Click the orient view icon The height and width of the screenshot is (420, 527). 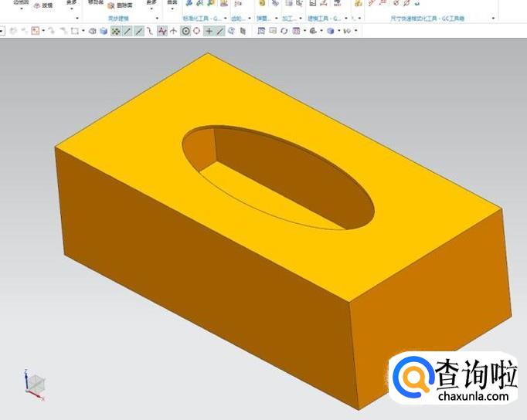(x=313, y=31)
